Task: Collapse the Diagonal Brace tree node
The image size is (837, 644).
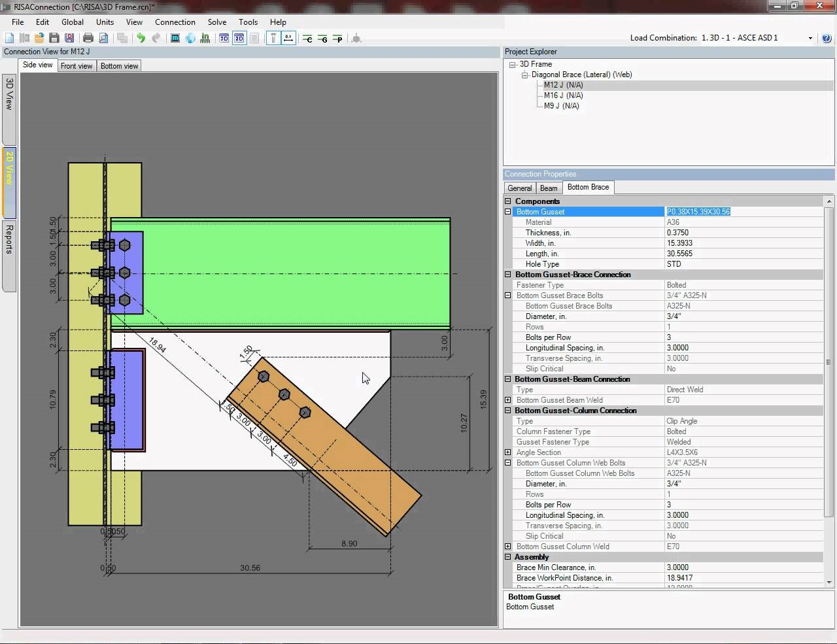Action: [x=524, y=75]
